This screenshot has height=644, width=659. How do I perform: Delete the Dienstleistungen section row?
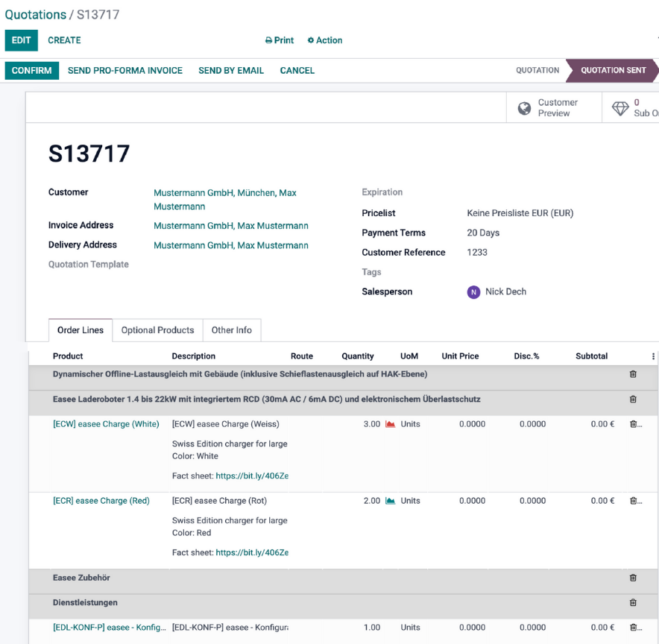point(633,602)
